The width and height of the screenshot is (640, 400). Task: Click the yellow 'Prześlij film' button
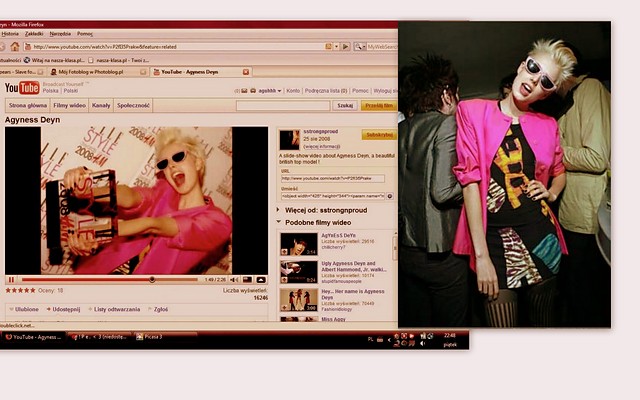pyautogui.click(x=379, y=106)
